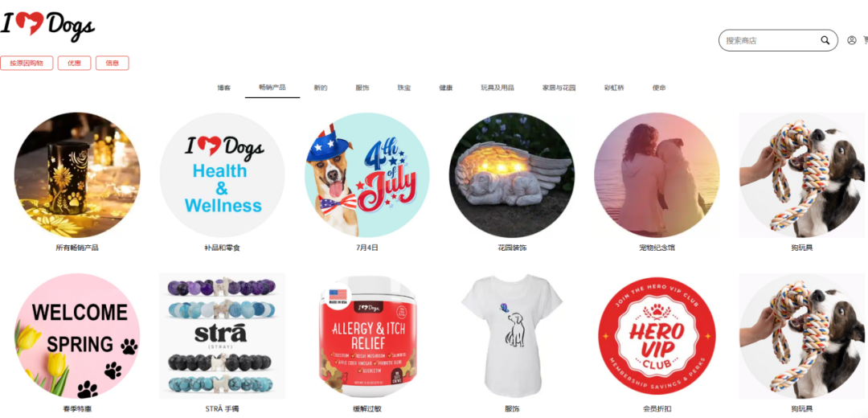The image size is (868, 418).
Task: Open the 玩具及用品 menu item
Action: point(497,88)
